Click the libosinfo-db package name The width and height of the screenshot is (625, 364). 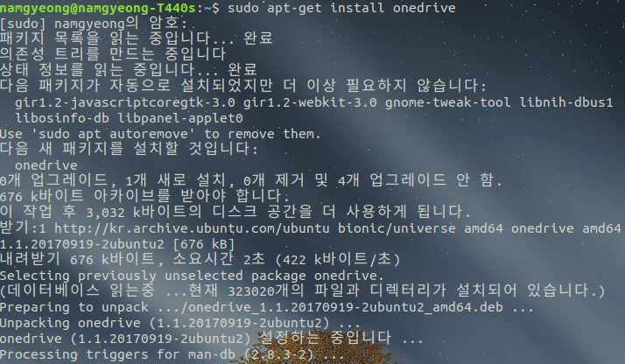pyautogui.click(x=62, y=118)
